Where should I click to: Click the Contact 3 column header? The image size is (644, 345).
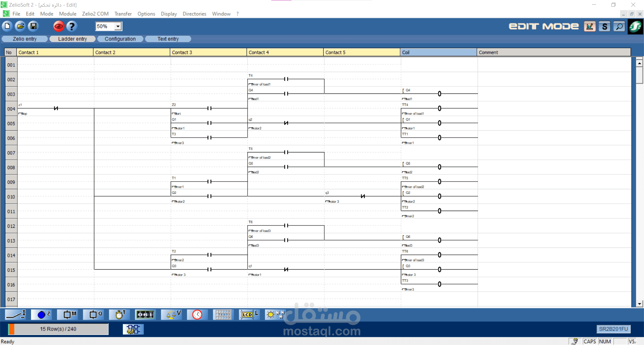click(208, 52)
